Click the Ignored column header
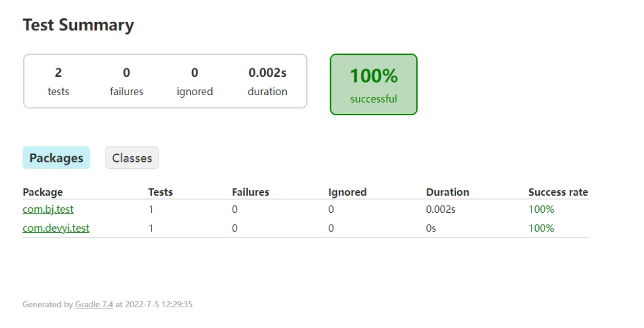This screenshot has width=644, height=328. click(x=347, y=192)
